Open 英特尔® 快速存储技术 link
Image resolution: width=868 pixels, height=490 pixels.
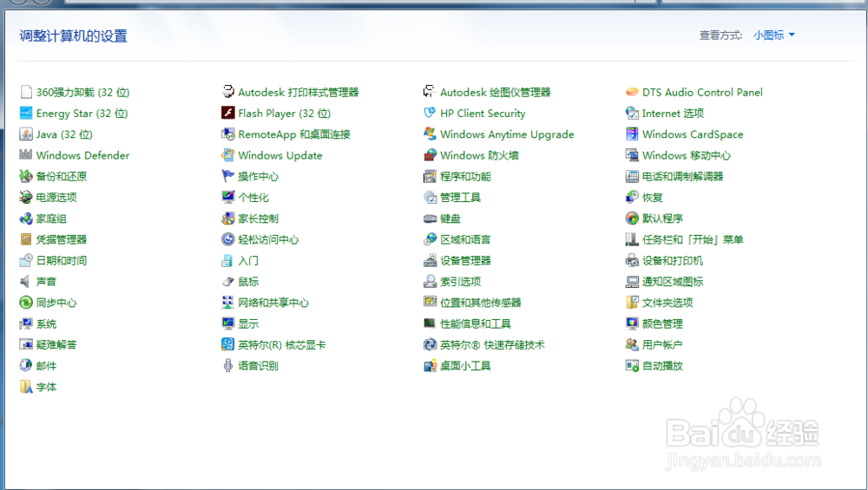click(x=492, y=344)
